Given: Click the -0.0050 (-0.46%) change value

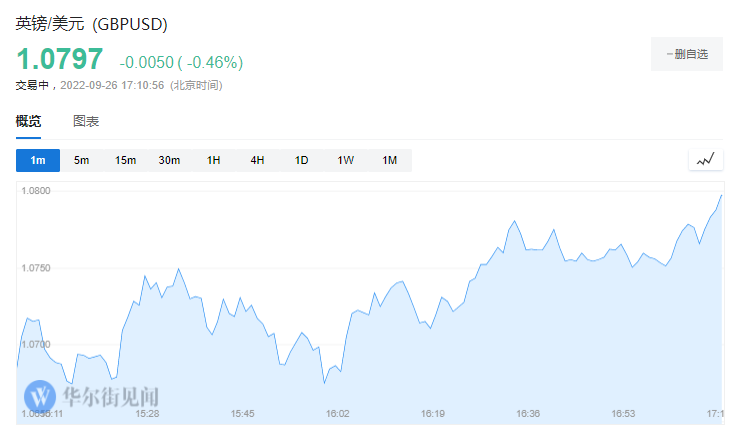Looking at the screenshot, I should point(181,62).
